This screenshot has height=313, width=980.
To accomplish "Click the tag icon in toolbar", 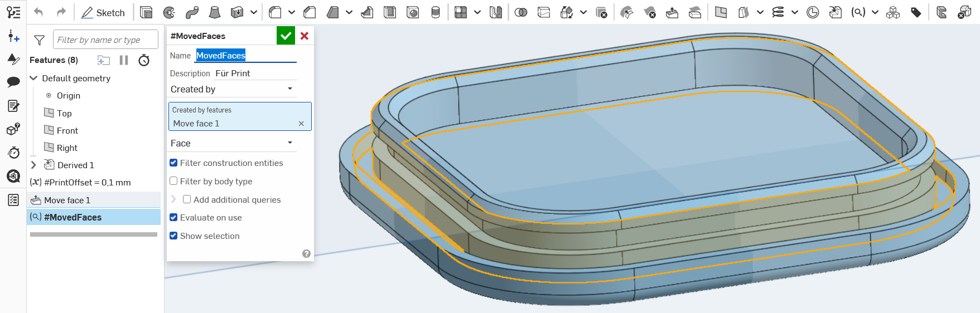I will pos(916,12).
